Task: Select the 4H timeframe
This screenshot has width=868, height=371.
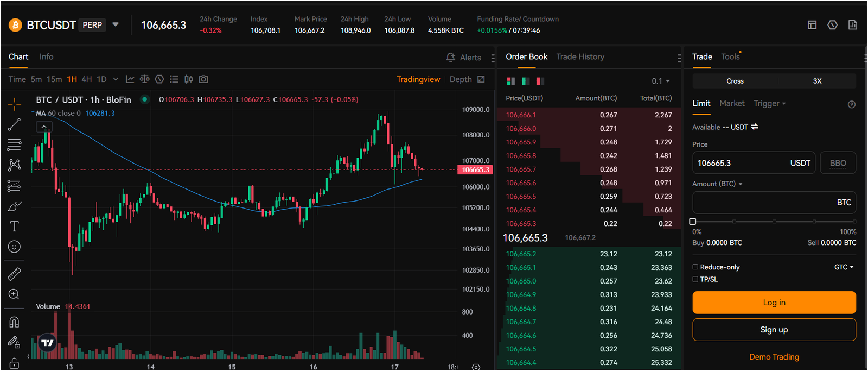Action: click(x=86, y=79)
